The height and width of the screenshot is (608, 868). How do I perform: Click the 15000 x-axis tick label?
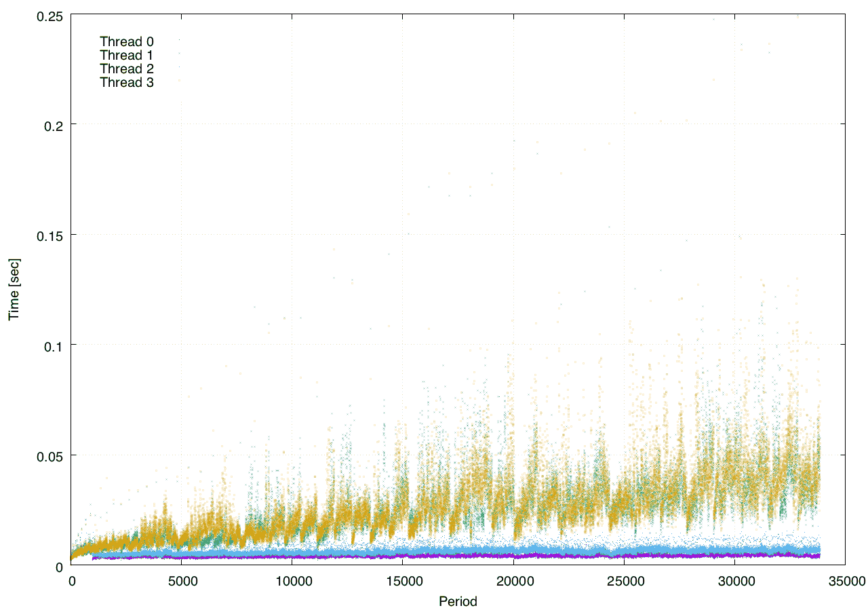tap(403, 582)
